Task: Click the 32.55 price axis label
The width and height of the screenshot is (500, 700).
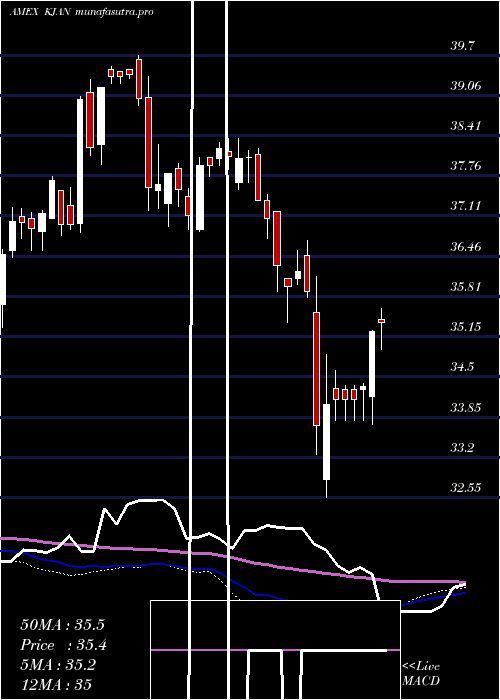Action: [466, 488]
